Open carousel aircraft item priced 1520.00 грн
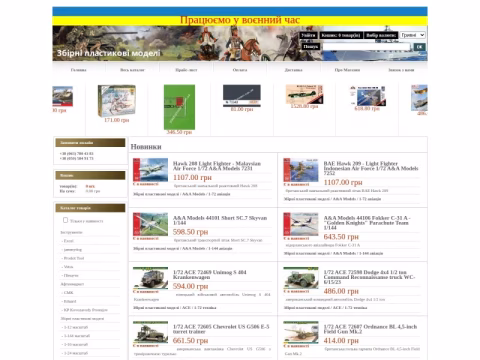The width and height of the screenshot is (480, 360). [304, 94]
